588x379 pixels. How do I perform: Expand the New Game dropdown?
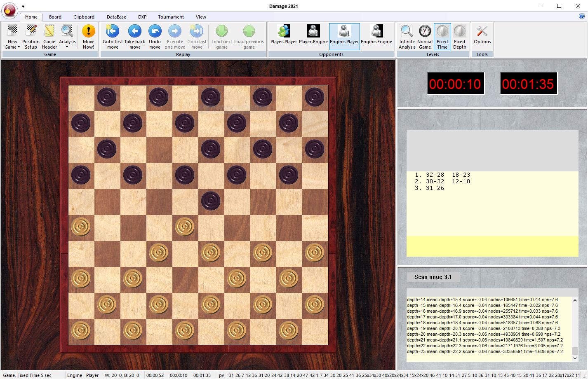pyautogui.click(x=19, y=47)
